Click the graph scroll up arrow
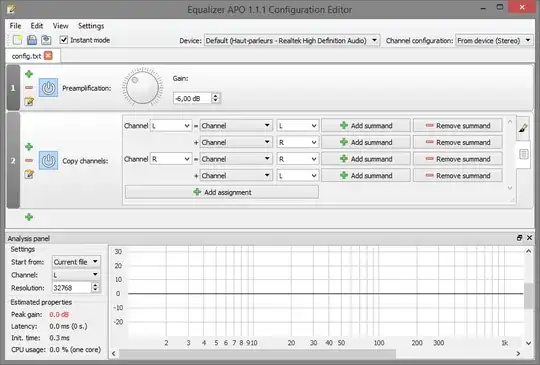The width and height of the screenshot is (540, 365). coord(529,251)
